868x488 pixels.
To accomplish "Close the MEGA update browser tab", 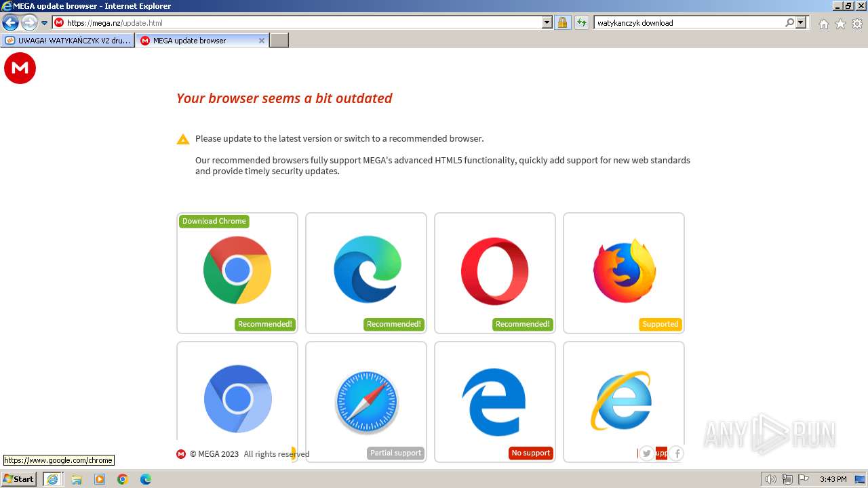I will (x=262, y=41).
